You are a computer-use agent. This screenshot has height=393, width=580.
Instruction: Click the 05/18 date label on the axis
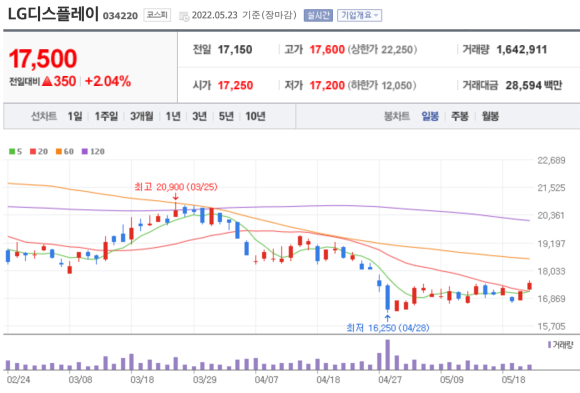513,380
